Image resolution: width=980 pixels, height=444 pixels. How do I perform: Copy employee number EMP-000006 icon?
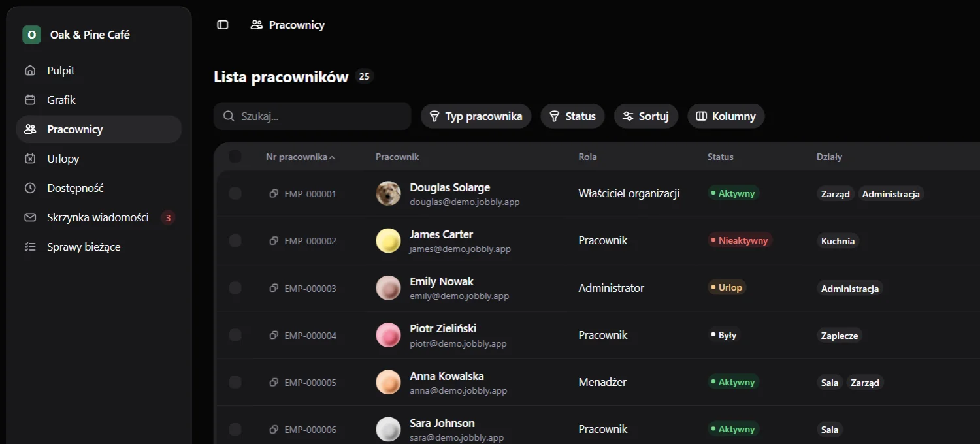[274, 429]
